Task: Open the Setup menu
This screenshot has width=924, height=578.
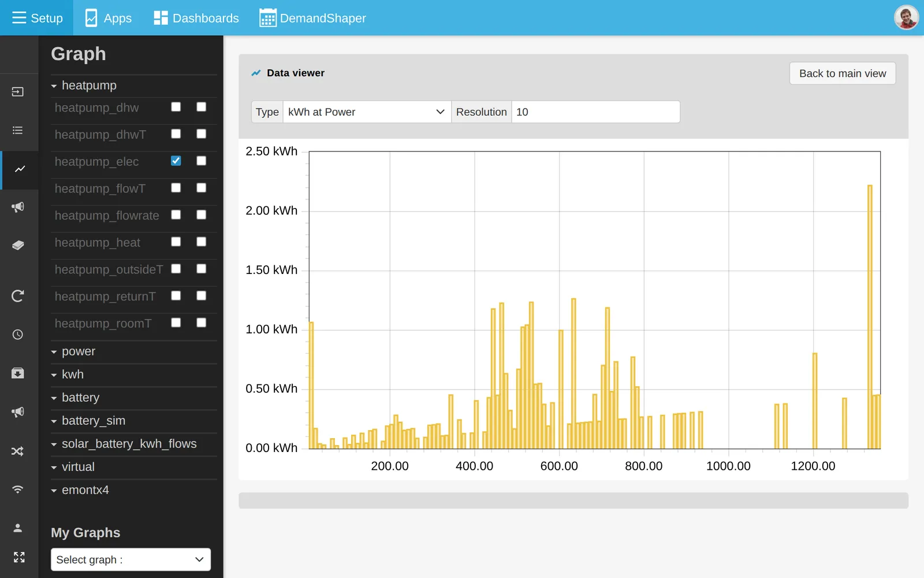Action: pyautogui.click(x=37, y=18)
